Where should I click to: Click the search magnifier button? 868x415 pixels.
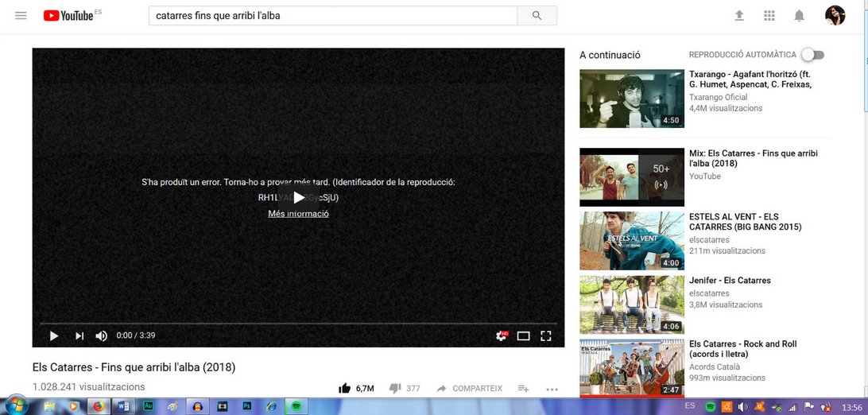click(x=537, y=15)
